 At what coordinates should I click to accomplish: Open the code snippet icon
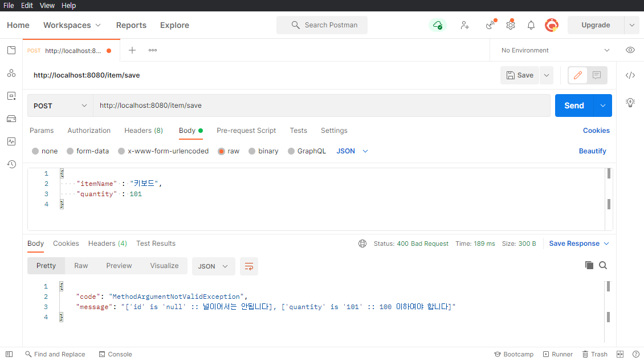[x=630, y=75]
